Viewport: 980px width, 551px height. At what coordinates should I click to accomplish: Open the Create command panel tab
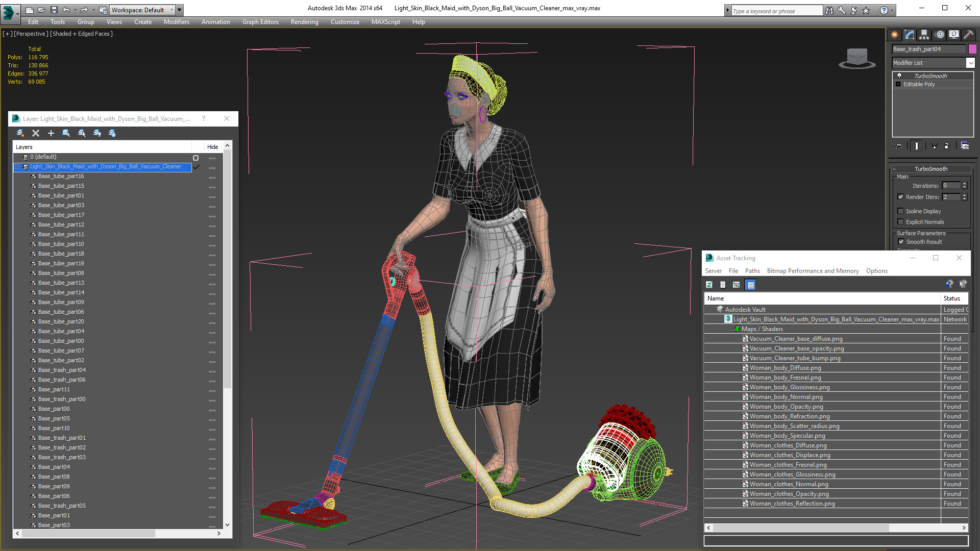point(895,35)
